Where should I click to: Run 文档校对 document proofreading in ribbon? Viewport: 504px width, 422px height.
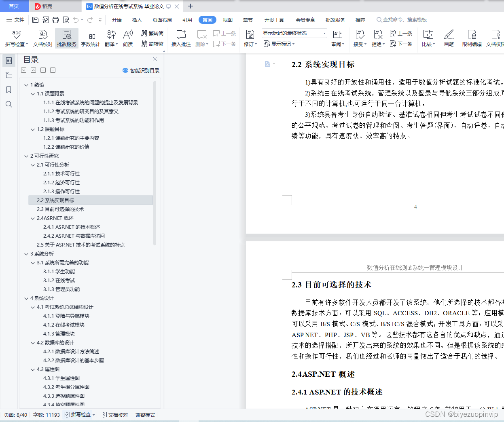43,38
